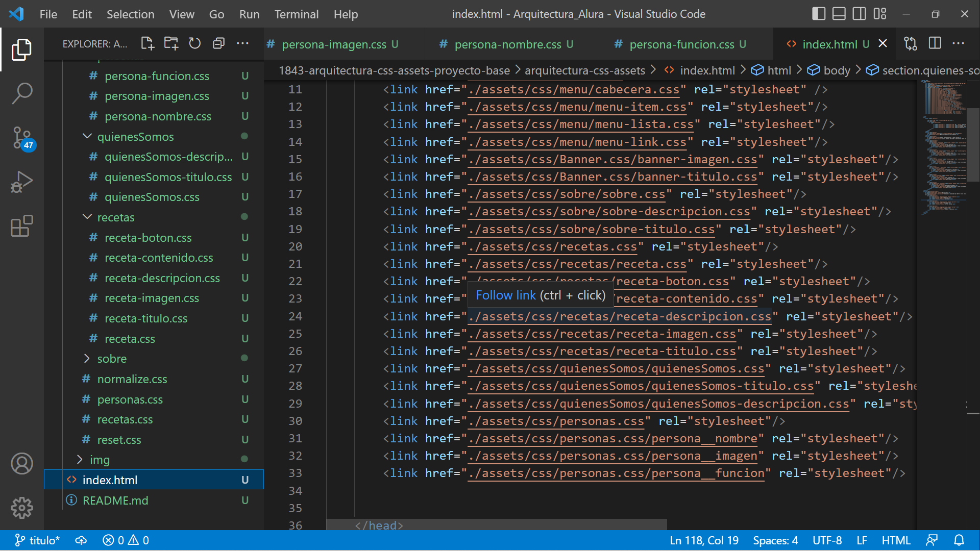The height and width of the screenshot is (551, 980).
Task: Publish changes cloud icon in status bar
Action: click(x=81, y=540)
